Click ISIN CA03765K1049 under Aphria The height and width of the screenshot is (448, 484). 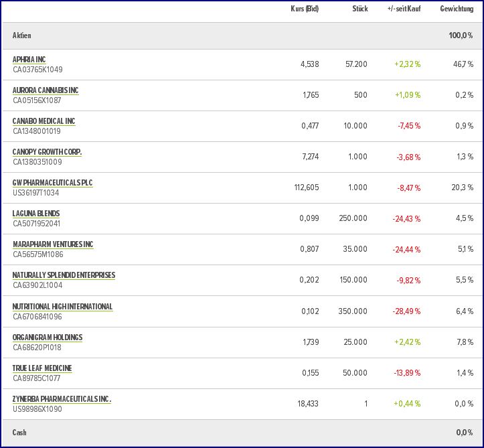coord(37,70)
